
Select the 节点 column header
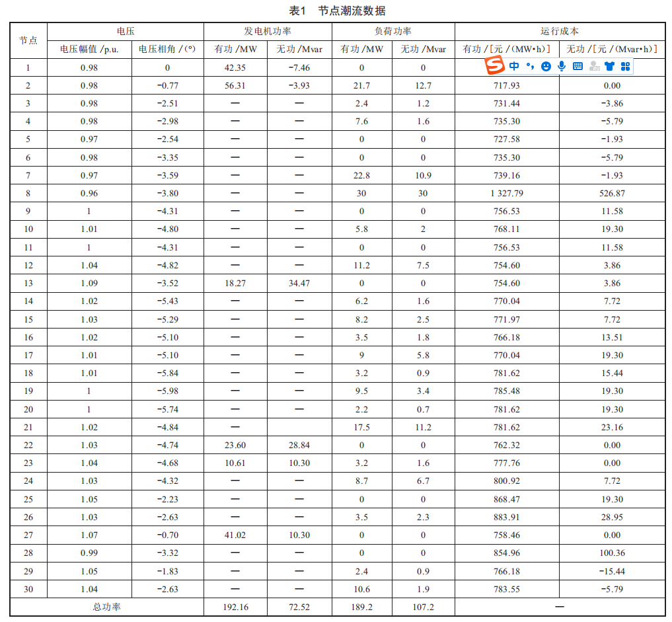[28, 40]
